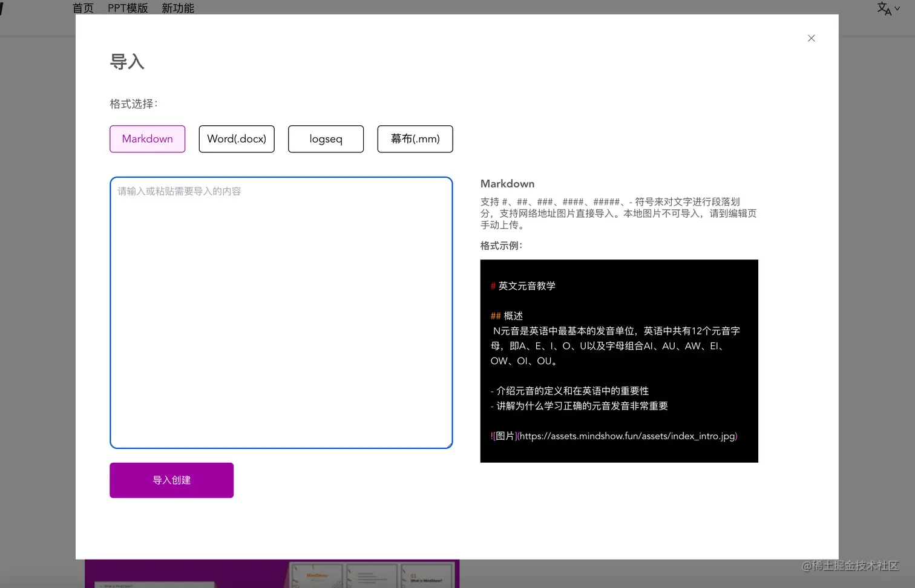Pick the logseq import format
Screen dimensions: 915x588
coord(326,139)
